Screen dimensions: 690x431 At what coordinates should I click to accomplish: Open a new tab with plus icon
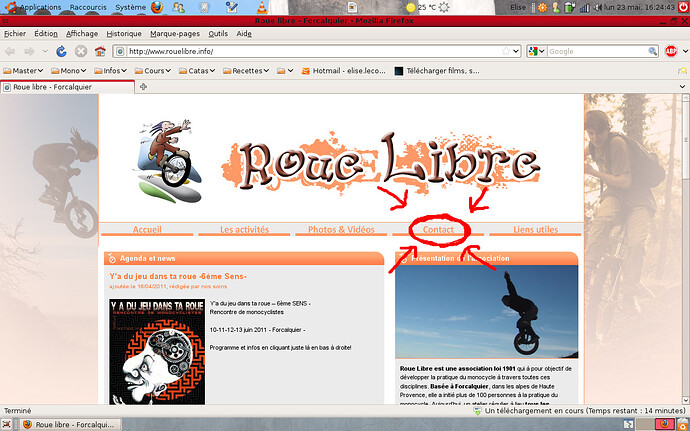(143, 87)
